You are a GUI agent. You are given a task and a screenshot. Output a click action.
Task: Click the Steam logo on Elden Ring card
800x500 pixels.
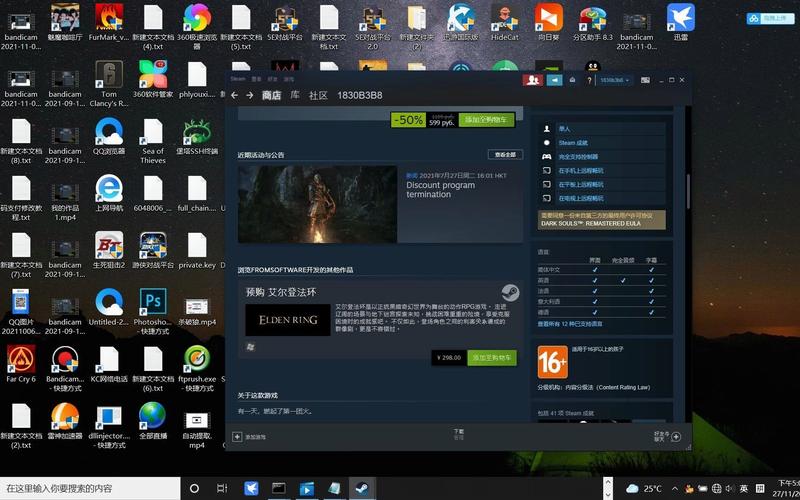pyautogui.click(x=510, y=293)
